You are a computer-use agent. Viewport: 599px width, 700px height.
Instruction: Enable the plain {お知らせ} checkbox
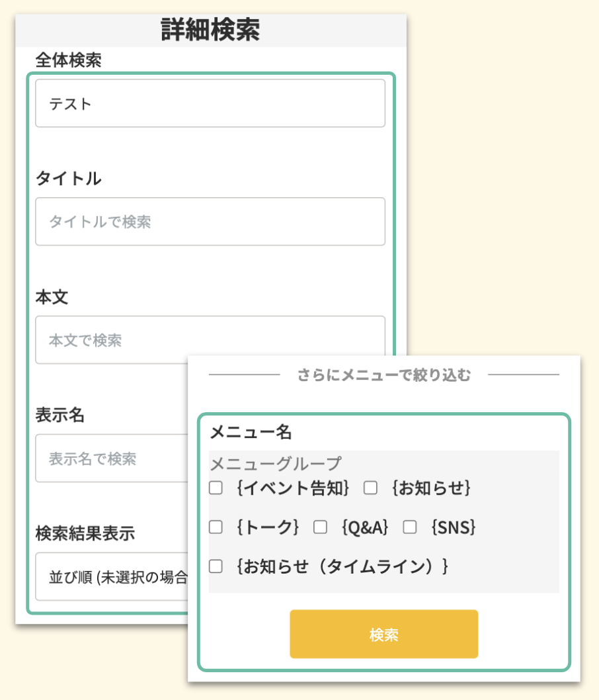tap(370, 488)
